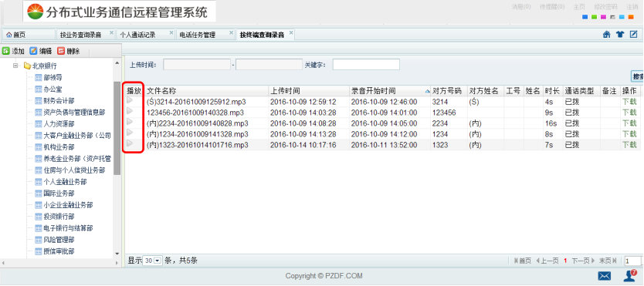Sort by 文件名称 column header
Screen dimensions: 644x286
tap(207, 91)
